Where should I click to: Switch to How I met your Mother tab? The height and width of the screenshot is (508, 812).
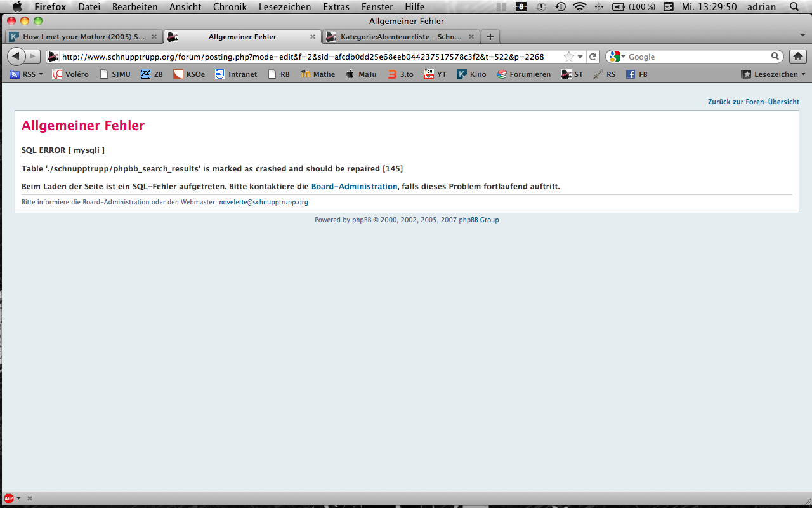click(x=82, y=37)
